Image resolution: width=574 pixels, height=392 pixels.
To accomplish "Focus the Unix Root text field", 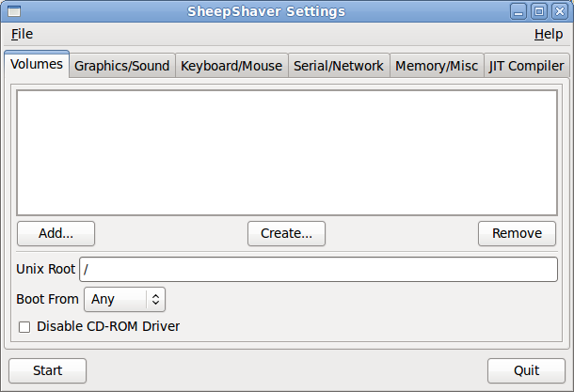I will click(x=318, y=270).
